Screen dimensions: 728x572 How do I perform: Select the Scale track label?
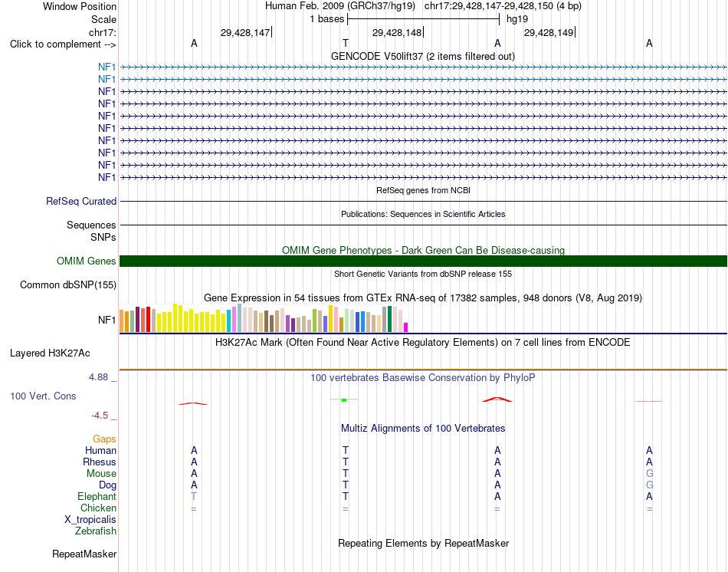point(103,19)
